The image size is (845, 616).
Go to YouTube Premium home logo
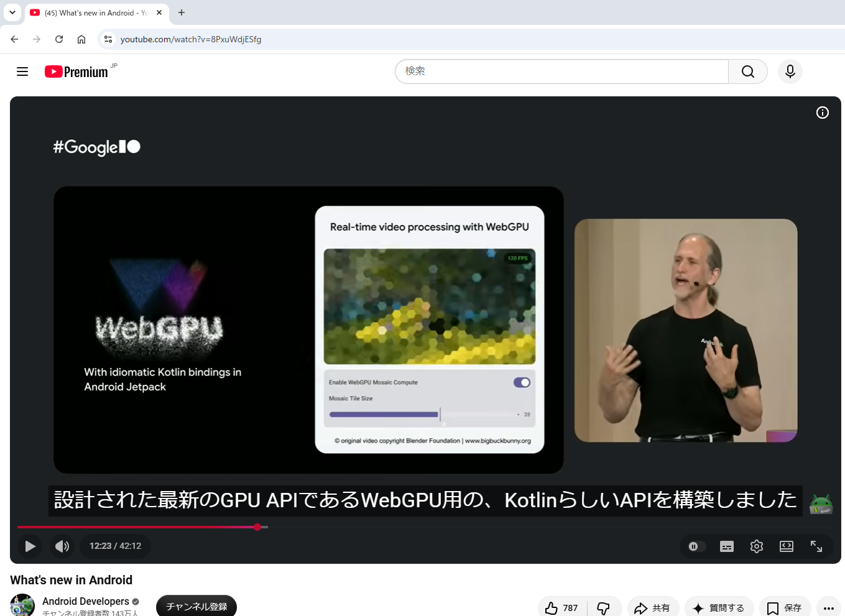[x=76, y=71]
